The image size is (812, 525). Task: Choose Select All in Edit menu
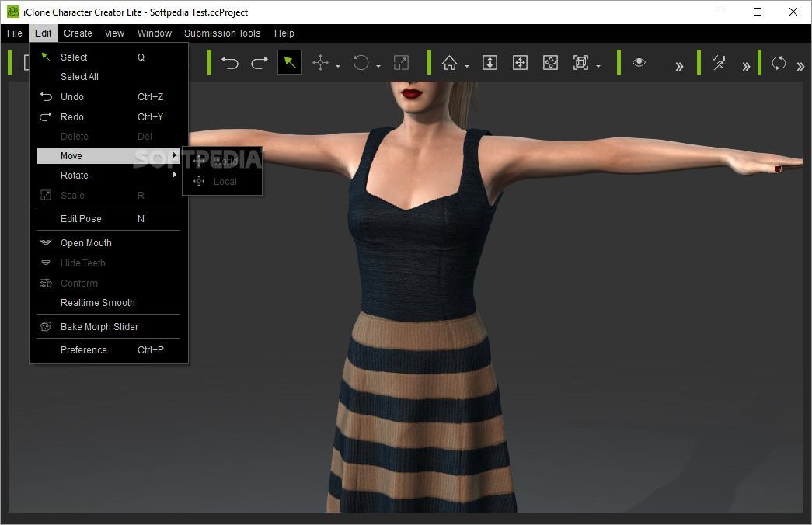109,77
